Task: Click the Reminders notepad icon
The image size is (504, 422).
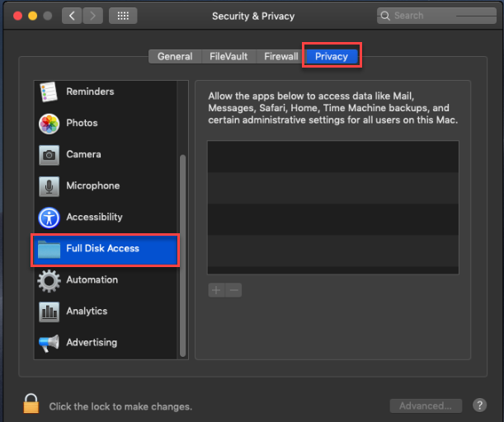Action: pyautogui.click(x=49, y=91)
